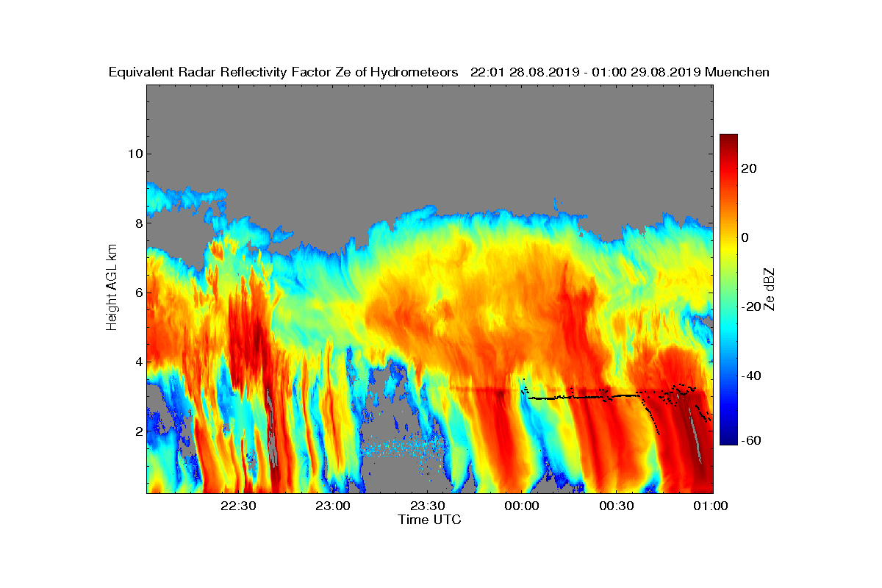The height and width of the screenshot is (588, 882).
Task: Click the height tick label 8
Action: [138, 223]
